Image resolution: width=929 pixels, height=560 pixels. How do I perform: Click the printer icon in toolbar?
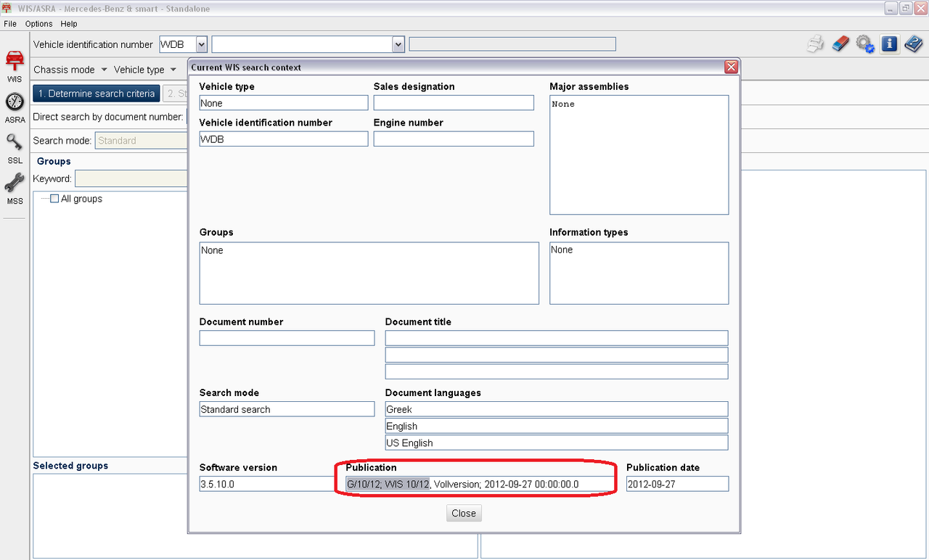click(x=816, y=44)
